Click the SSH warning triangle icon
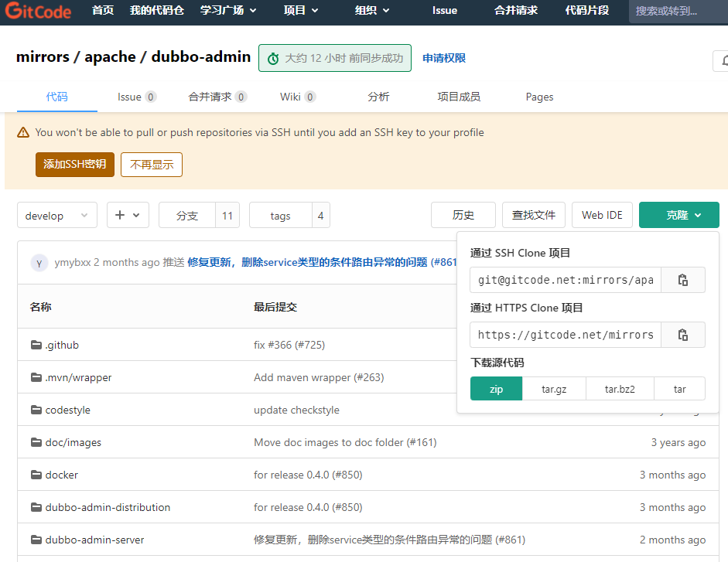 click(x=23, y=132)
